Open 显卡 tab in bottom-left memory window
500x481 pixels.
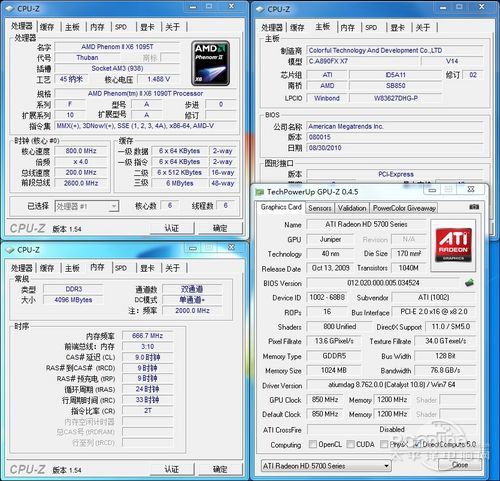pyautogui.click(x=147, y=268)
